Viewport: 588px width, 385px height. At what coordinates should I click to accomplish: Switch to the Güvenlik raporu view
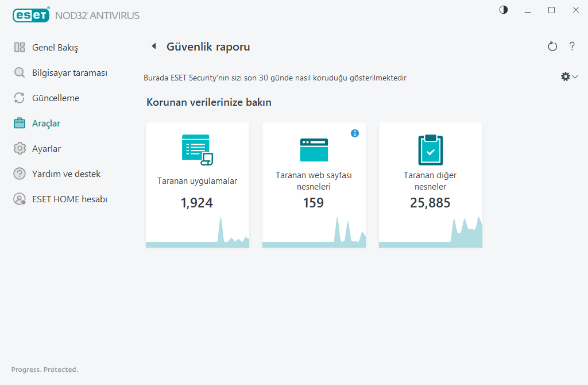pos(208,47)
